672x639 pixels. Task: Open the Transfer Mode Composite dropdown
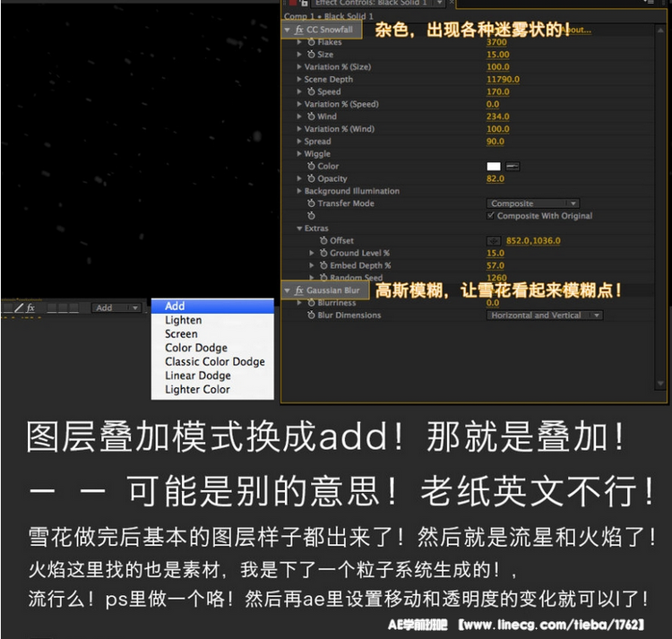pos(533,203)
